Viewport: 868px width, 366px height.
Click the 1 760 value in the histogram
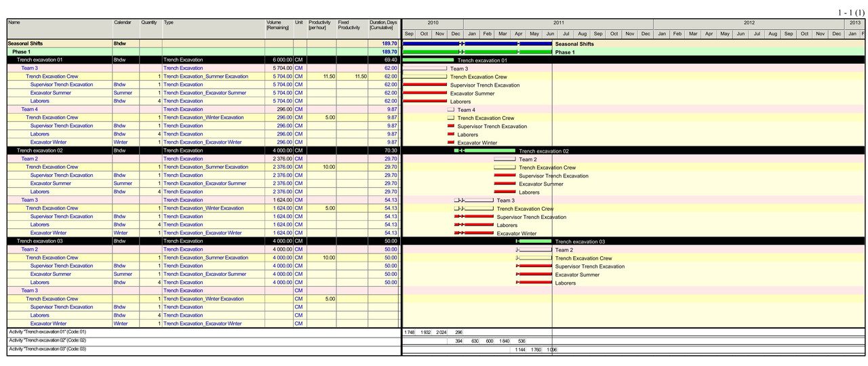[x=536, y=350]
